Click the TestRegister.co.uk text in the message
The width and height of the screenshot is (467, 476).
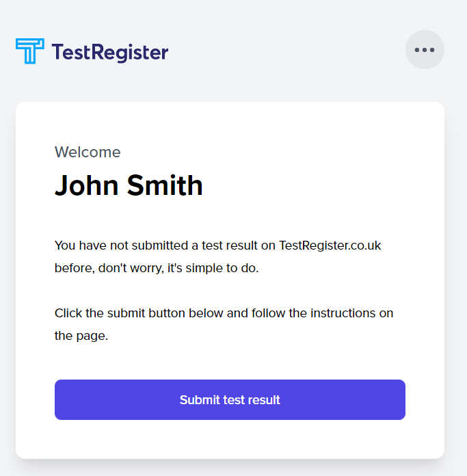tap(330, 246)
